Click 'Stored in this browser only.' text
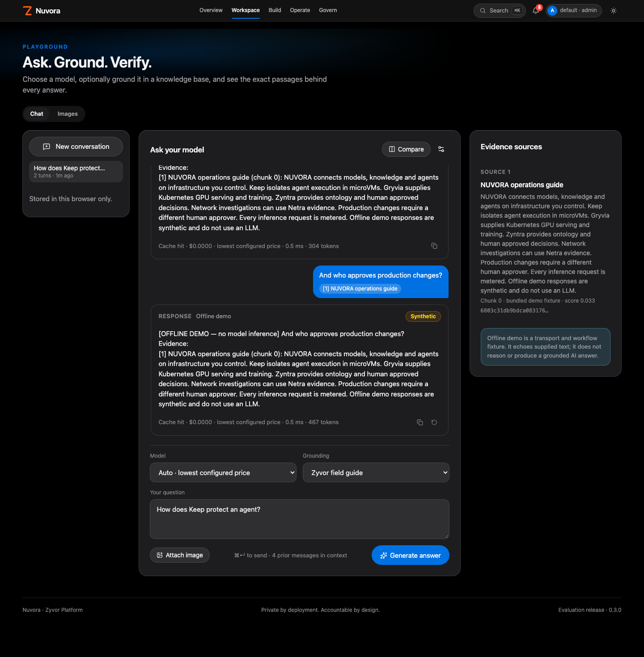The image size is (644, 657). (x=71, y=199)
